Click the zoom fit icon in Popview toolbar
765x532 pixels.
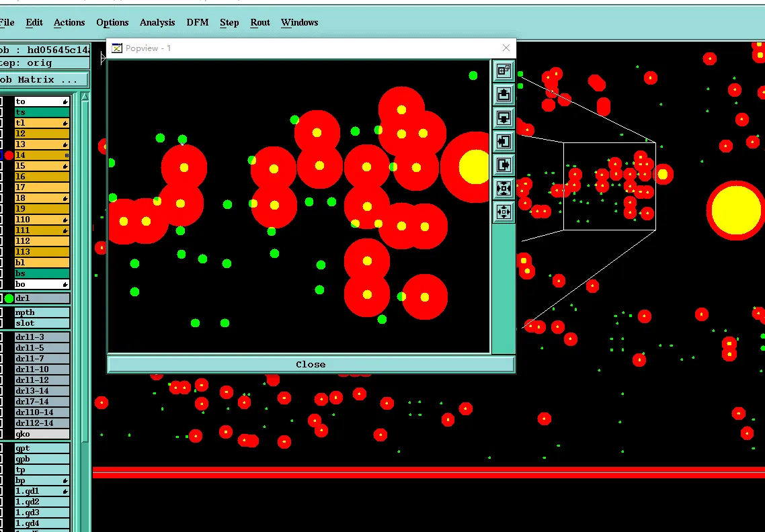pyautogui.click(x=504, y=189)
